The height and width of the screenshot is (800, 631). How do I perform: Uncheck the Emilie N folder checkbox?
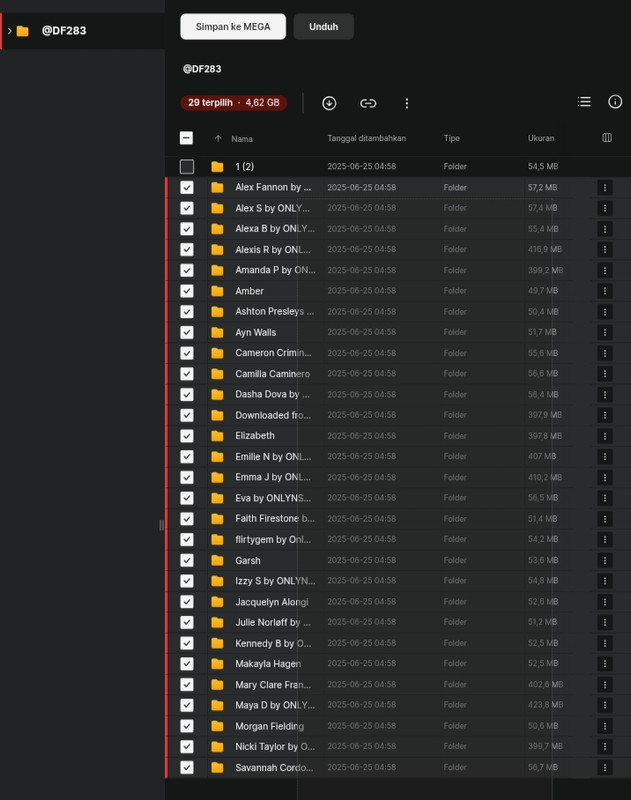click(x=187, y=457)
